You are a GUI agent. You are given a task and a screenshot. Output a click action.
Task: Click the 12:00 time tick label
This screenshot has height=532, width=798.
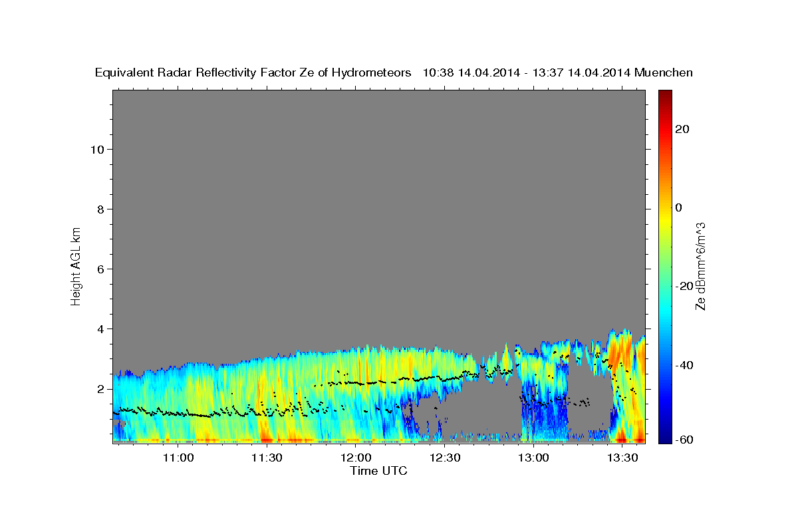(356, 458)
